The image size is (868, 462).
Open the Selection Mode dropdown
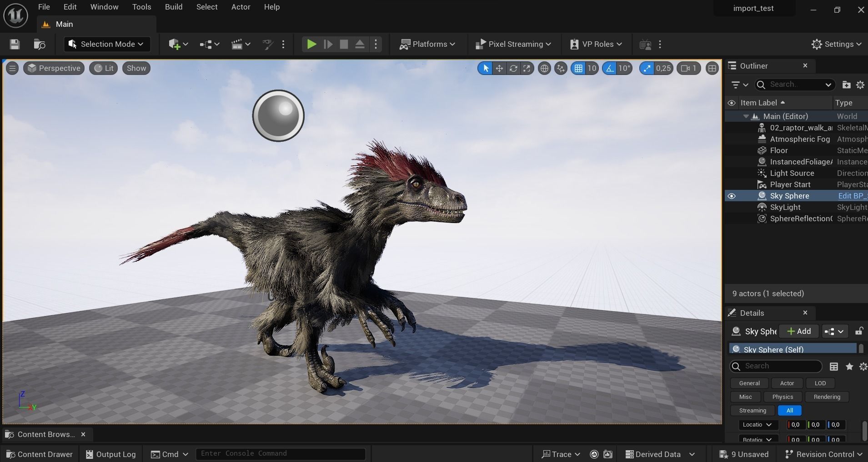(107, 44)
